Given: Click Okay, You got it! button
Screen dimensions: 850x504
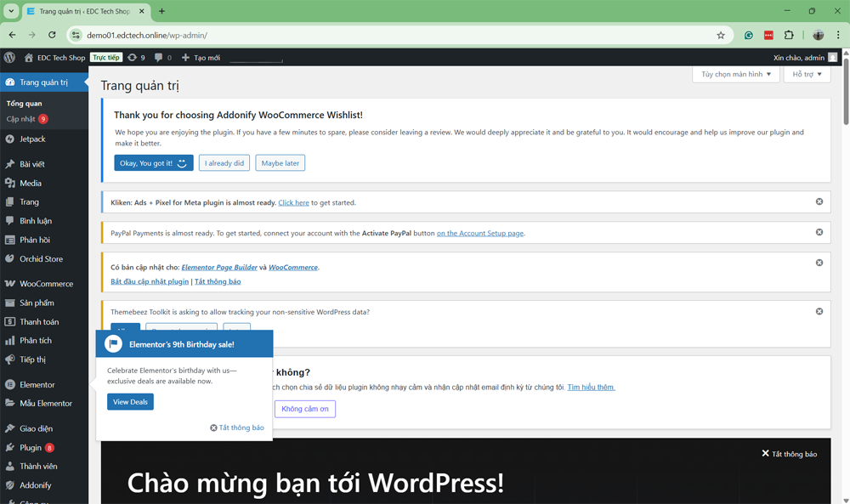Looking at the screenshot, I should coord(153,163).
